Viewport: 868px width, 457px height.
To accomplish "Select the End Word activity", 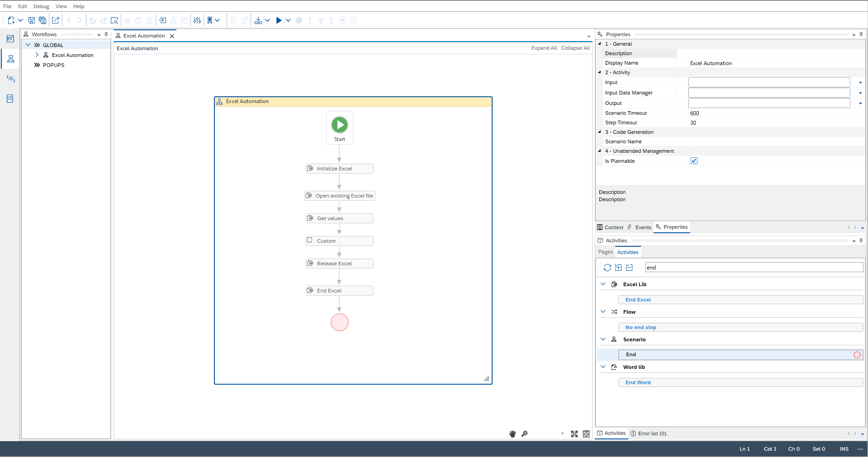I will pyautogui.click(x=740, y=382).
